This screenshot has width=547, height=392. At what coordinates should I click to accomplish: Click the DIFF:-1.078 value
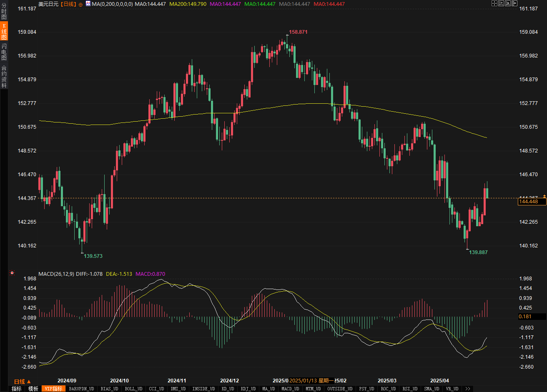pyautogui.click(x=90, y=274)
